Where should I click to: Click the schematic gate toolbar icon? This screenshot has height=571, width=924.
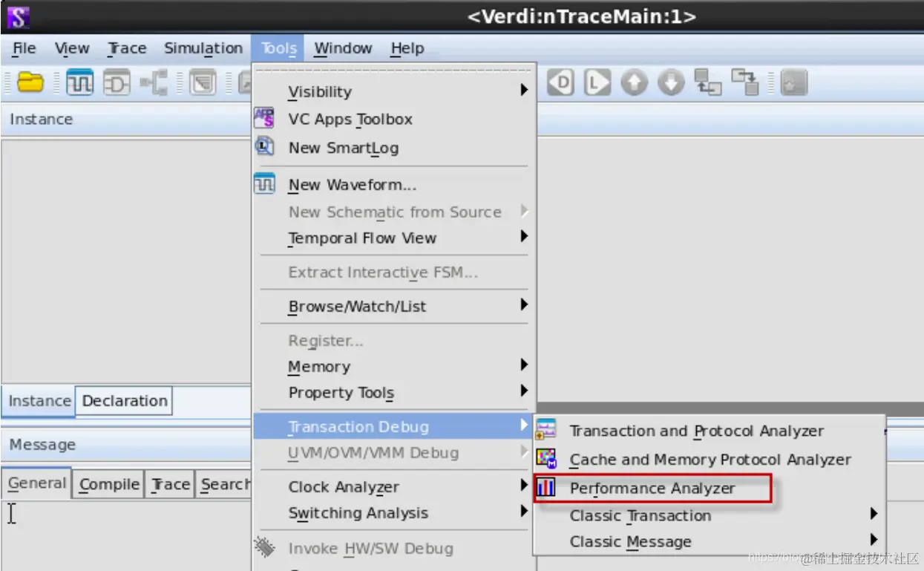click(x=117, y=82)
